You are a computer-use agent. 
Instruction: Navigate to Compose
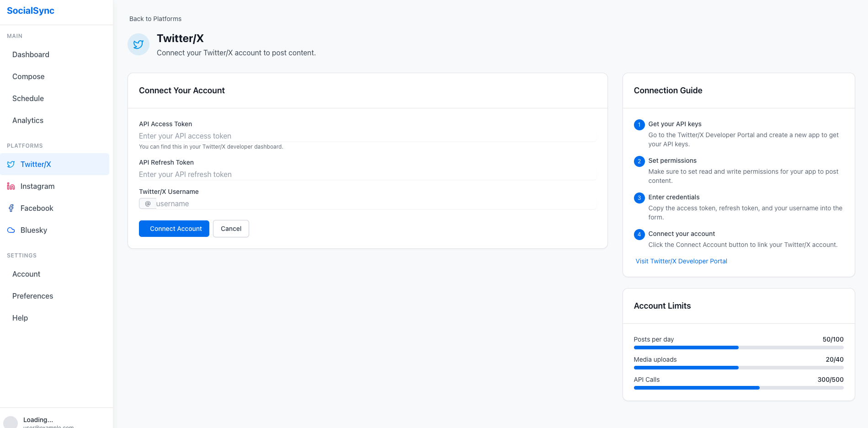[x=28, y=76]
